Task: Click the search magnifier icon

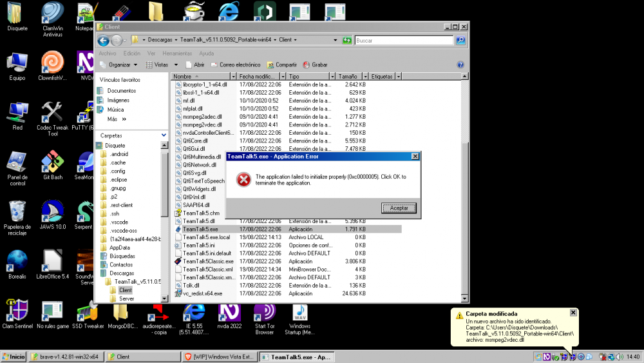Action: click(460, 40)
